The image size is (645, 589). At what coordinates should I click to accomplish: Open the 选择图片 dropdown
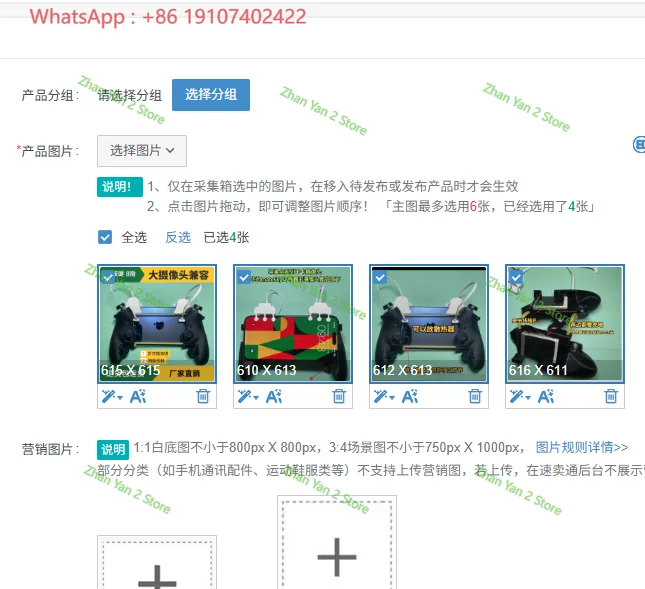click(x=142, y=151)
